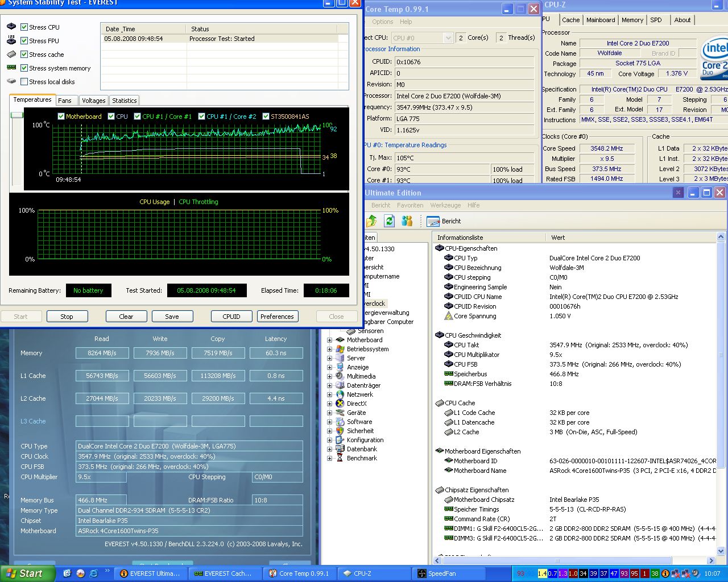Select the Benchmark hourglass icon
728x582 pixels.
[340, 458]
